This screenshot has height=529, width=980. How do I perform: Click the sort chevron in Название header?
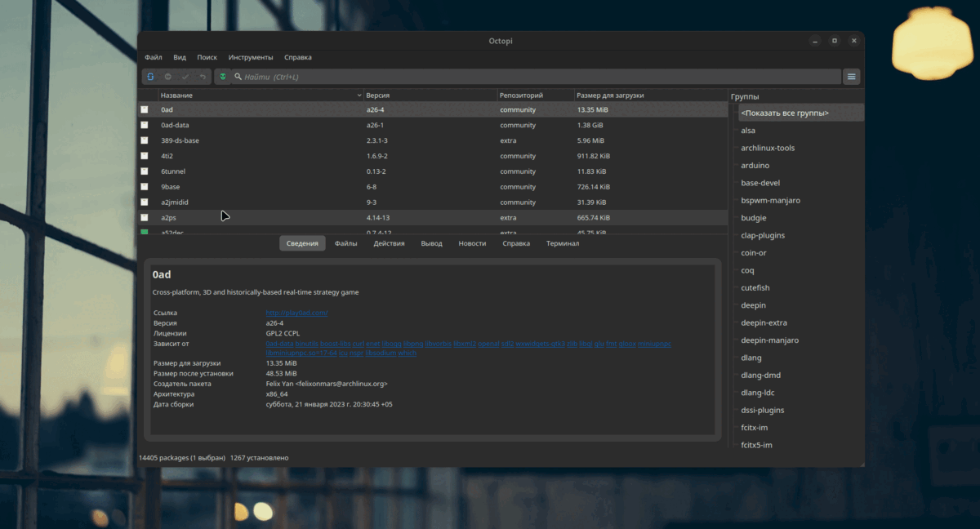pyautogui.click(x=359, y=96)
